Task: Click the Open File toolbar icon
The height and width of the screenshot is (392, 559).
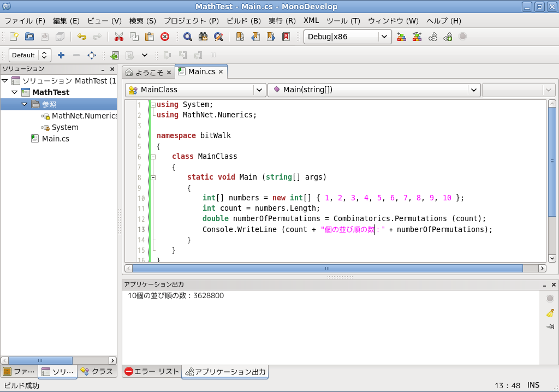Action: (x=29, y=37)
